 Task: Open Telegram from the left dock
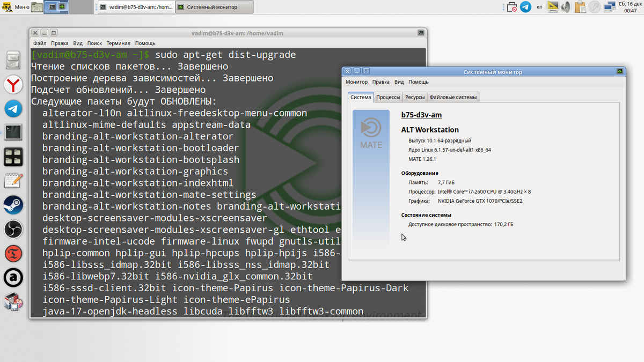(x=13, y=109)
